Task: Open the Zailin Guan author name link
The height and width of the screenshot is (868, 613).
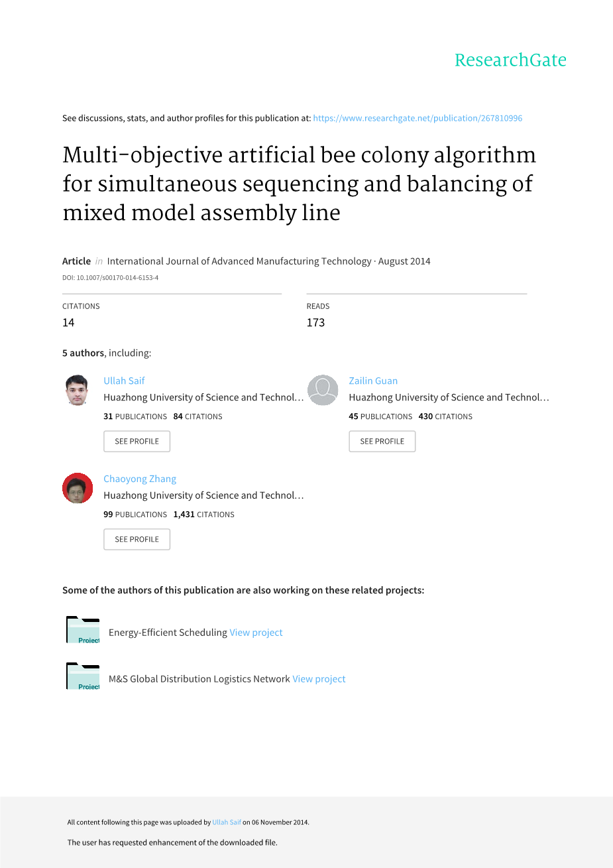Action: 373,381
